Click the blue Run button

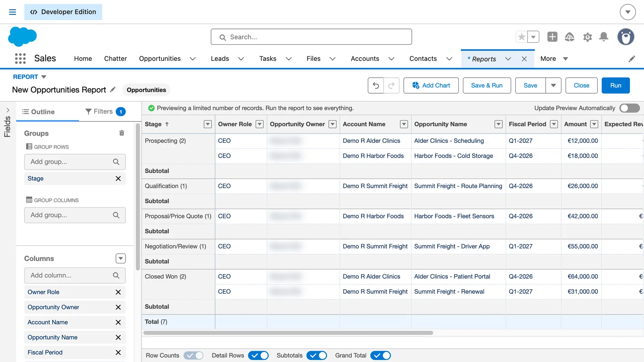click(x=615, y=86)
